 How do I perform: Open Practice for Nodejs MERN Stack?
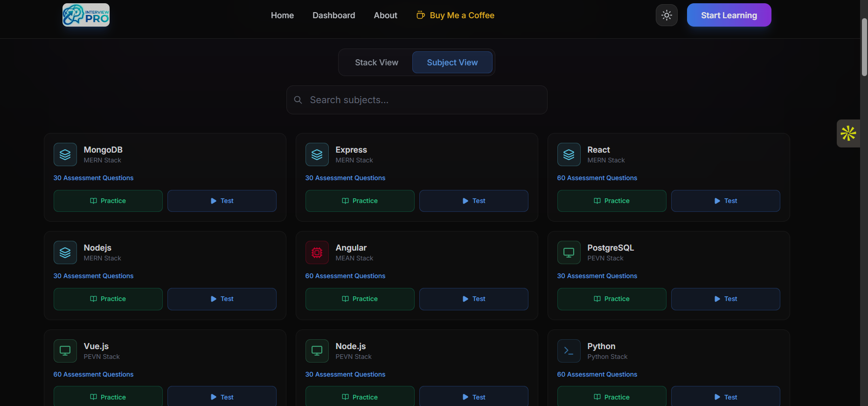tap(108, 299)
